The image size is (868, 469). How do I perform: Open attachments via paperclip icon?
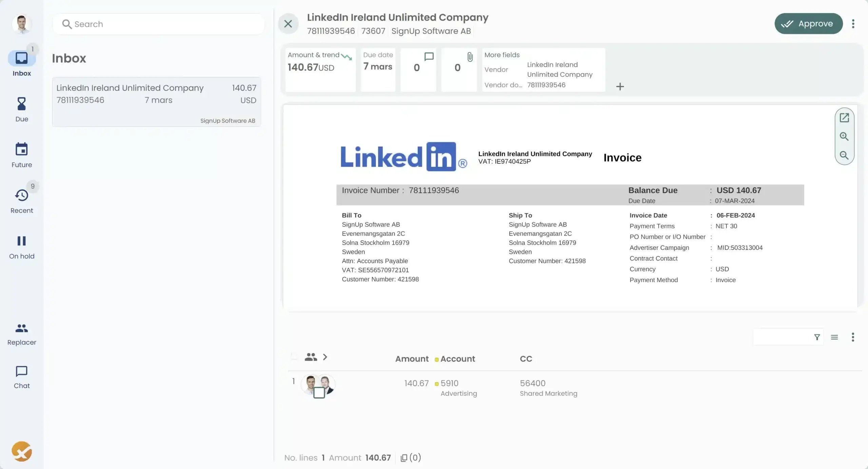pyautogui.click(x=459, y=68)
